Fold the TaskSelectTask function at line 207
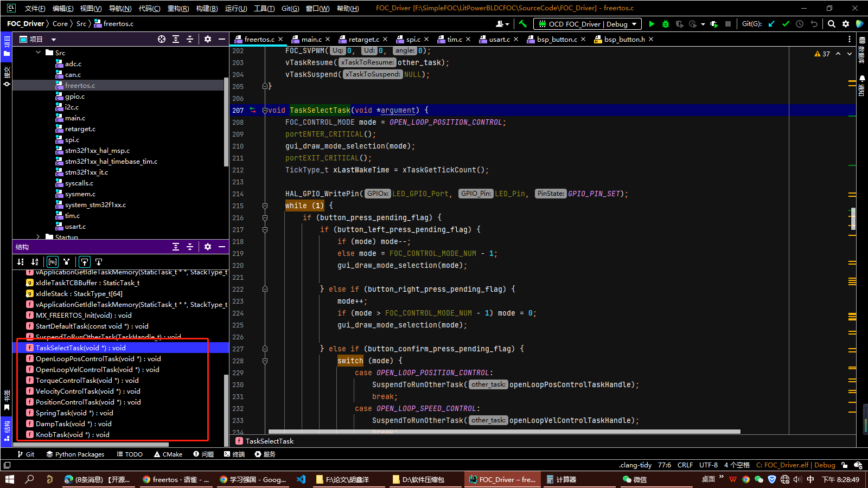 click(x=265, y=110)
